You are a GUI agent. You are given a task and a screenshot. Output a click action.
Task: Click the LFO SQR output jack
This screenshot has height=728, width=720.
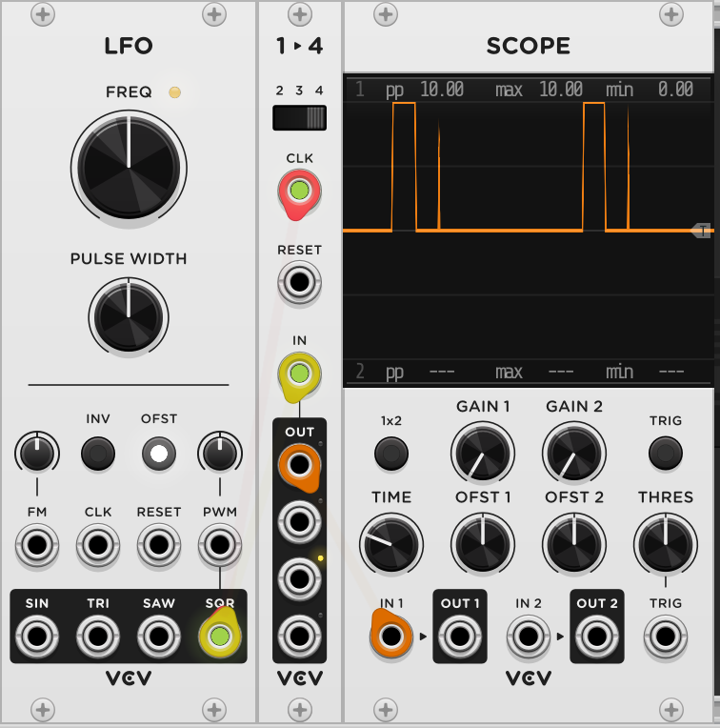220,637
